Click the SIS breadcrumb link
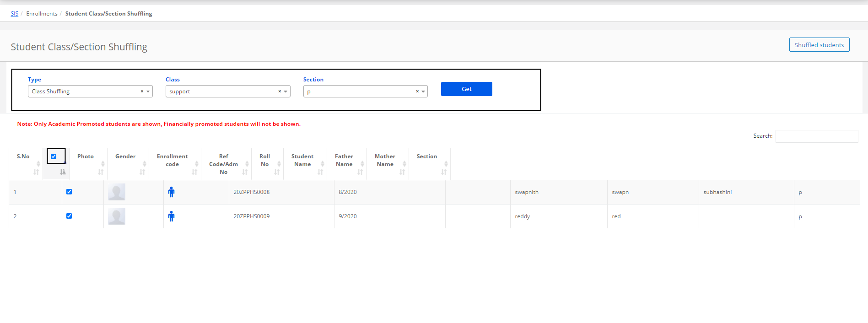The width and height of the screenshot is (868, 323). point(15,14)
